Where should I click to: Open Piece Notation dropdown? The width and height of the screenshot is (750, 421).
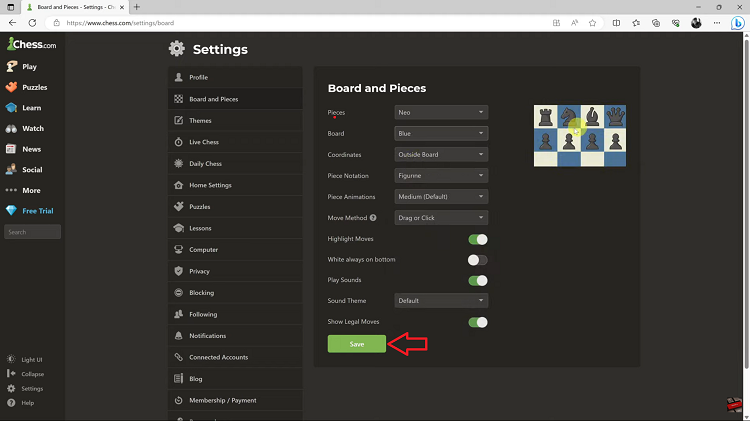click(441, 176)
